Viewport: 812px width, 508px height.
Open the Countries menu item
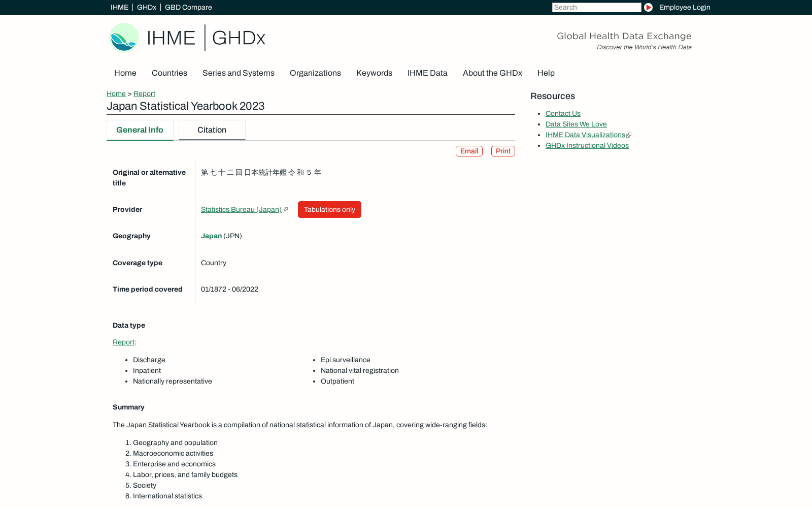[x=170, y=73]
